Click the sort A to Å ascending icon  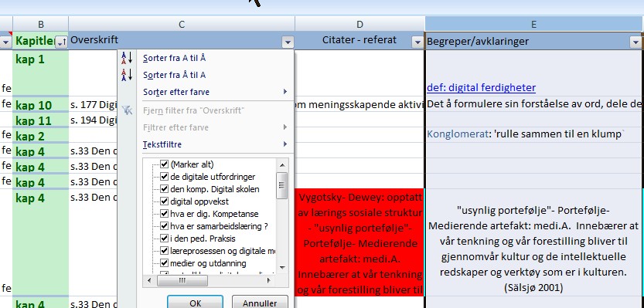click(x=127, y=58)
